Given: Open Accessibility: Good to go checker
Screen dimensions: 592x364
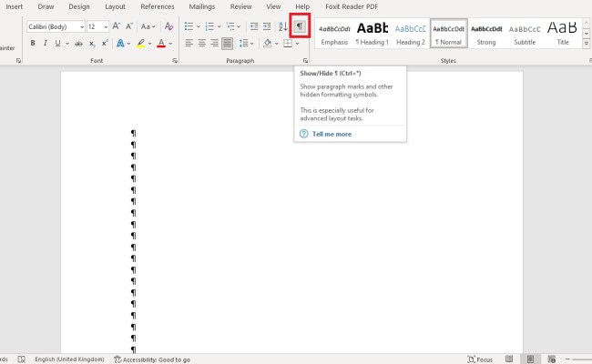Looking at the screenshot, I should coord(152,359).
